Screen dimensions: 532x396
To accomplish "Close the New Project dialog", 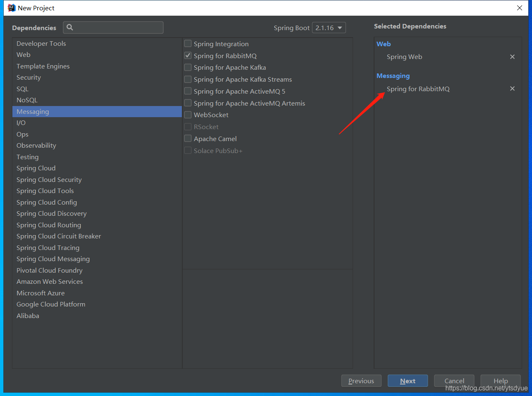I will click(520, 8).
